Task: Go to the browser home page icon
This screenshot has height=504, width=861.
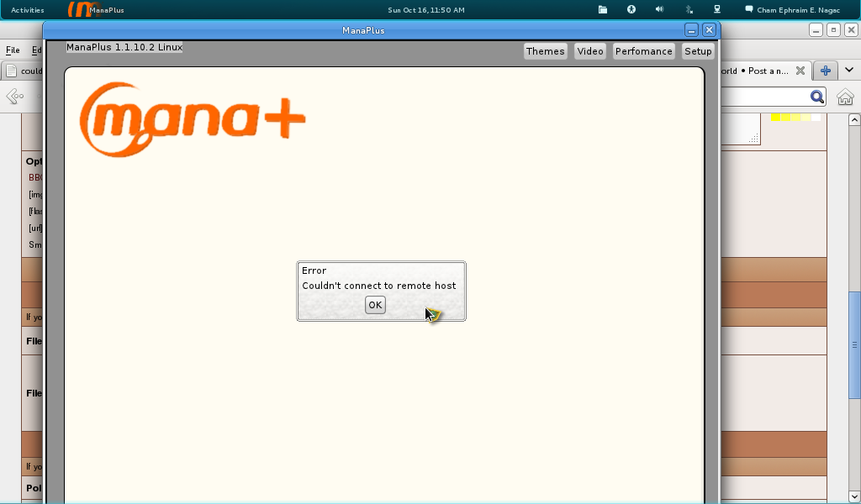Action: 845,97
